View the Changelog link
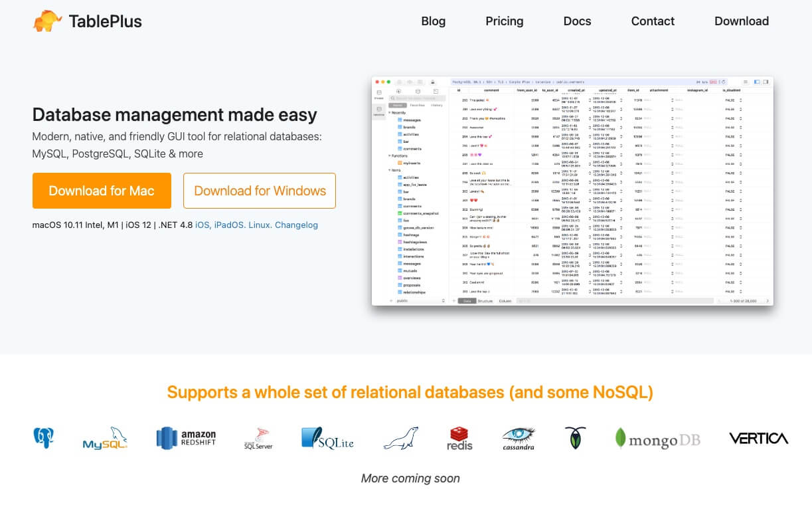The width and height of the screenshot is (812, 515). coord(296,225)
